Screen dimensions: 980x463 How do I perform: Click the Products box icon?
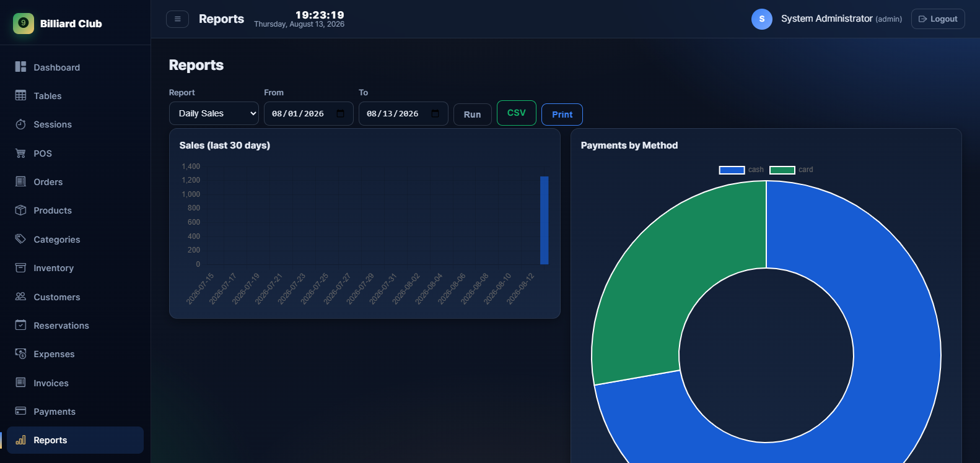tap(20, 210)
